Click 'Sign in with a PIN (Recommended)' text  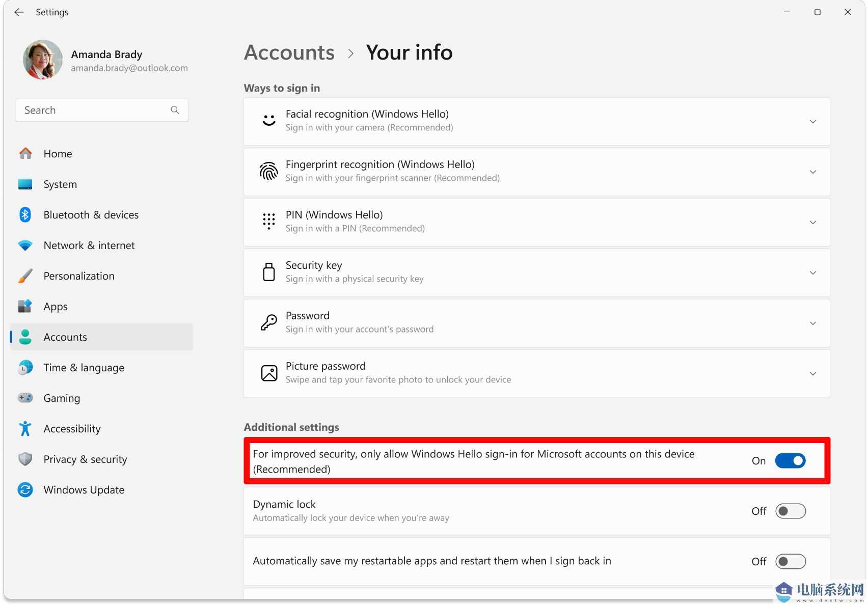click(355, 228)
